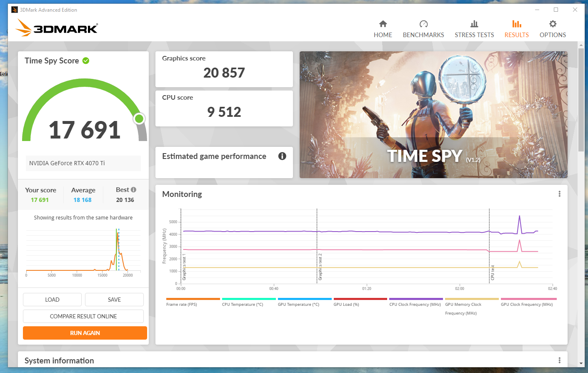
Task: Click the scrollbar up arrow
Action: (581, 44)
